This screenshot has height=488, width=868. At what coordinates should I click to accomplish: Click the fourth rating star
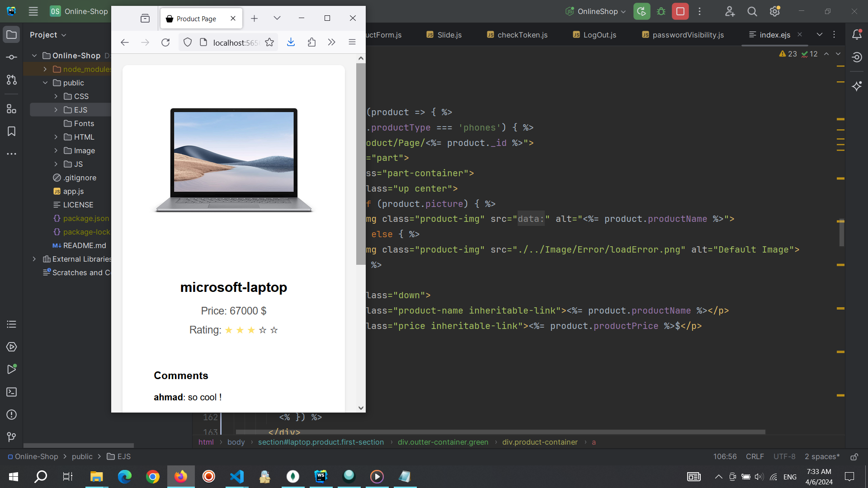(x=263, y=330)
